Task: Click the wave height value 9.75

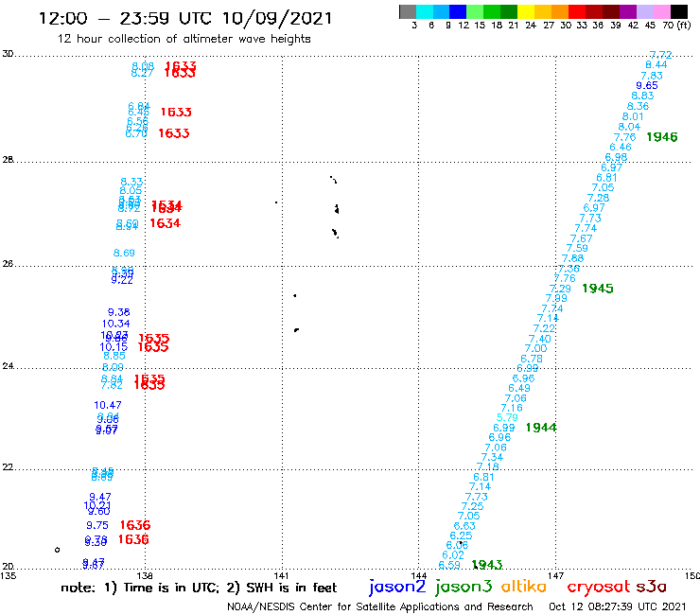Action: (97, 526)
